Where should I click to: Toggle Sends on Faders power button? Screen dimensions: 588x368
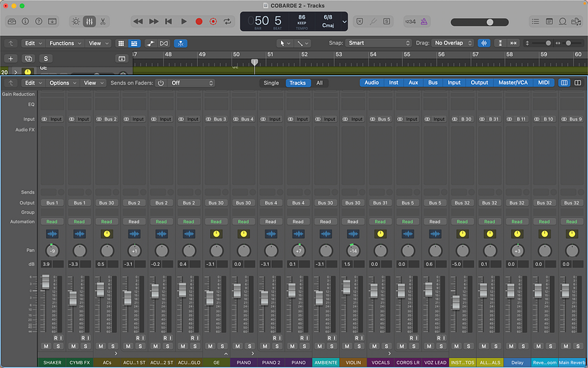(x=161, y=83)
